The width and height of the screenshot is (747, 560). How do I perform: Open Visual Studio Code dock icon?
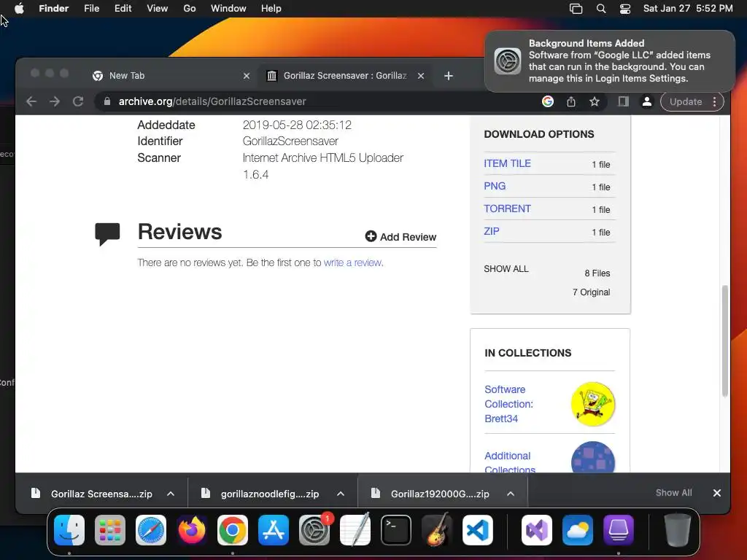(478, 530)
